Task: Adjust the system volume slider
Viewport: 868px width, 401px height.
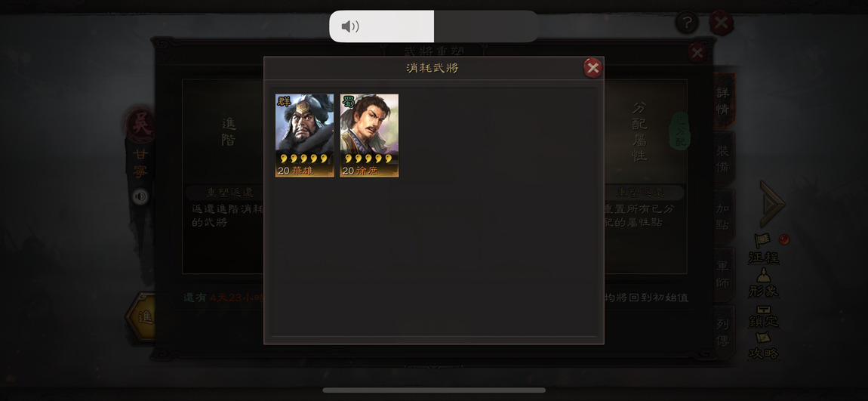Action: click(434, 26)
